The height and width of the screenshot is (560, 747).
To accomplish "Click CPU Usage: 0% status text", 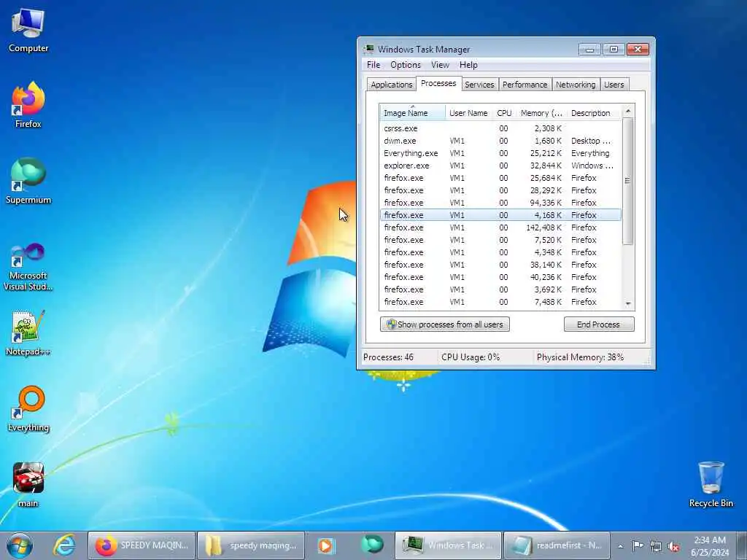I will point(471,357).
